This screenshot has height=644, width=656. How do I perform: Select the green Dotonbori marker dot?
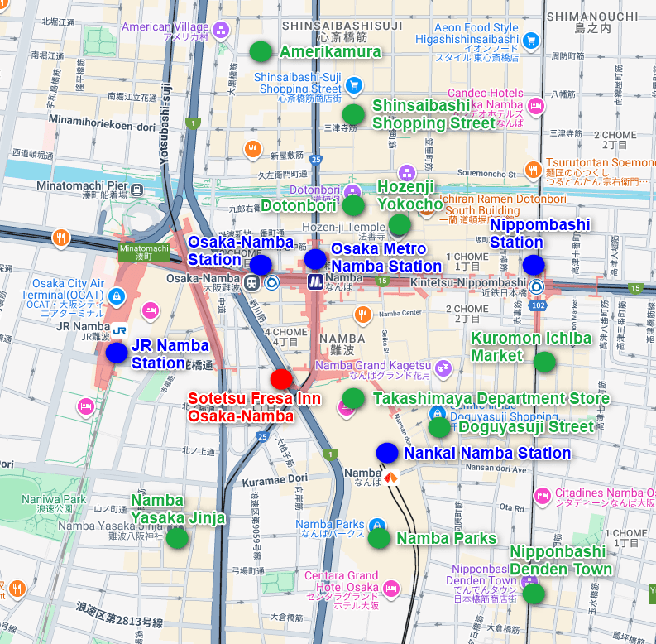pos(353,205)
